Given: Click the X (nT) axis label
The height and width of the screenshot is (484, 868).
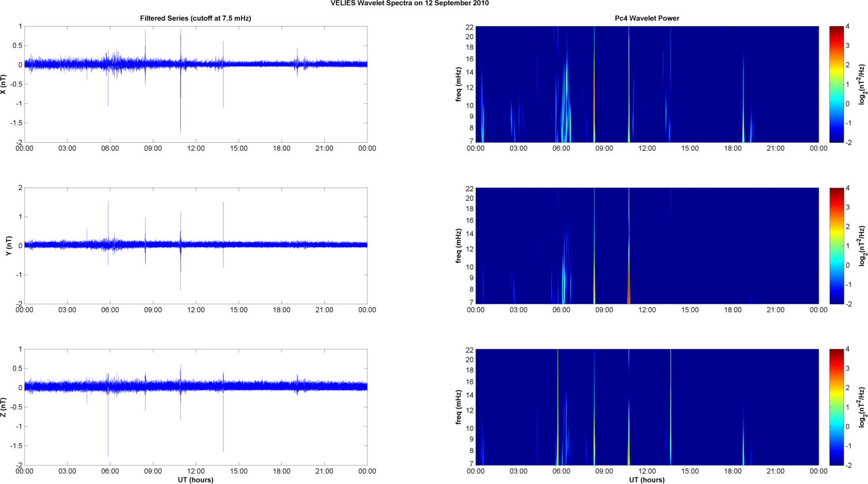Looking at the screenshot, I should (3, 84).
